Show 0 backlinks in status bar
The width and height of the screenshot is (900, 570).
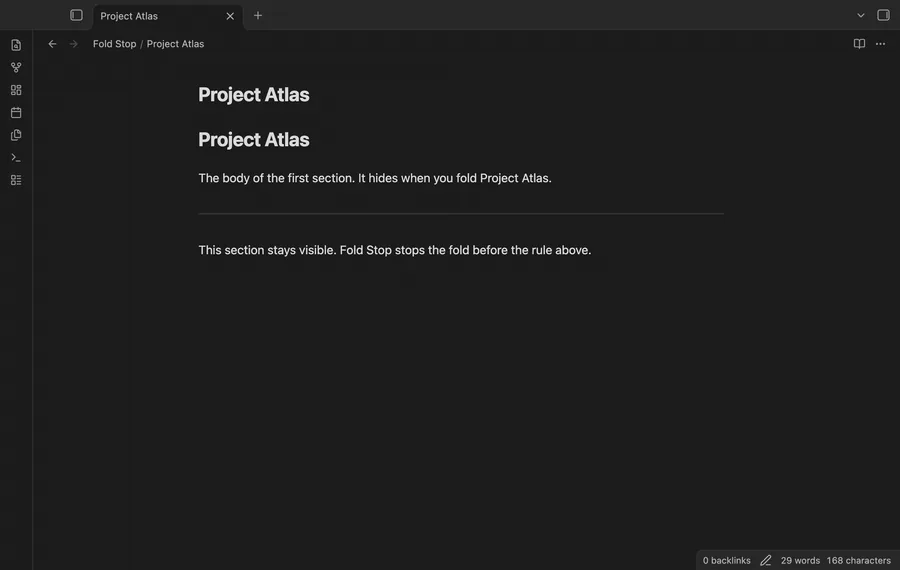click(727, 560)
